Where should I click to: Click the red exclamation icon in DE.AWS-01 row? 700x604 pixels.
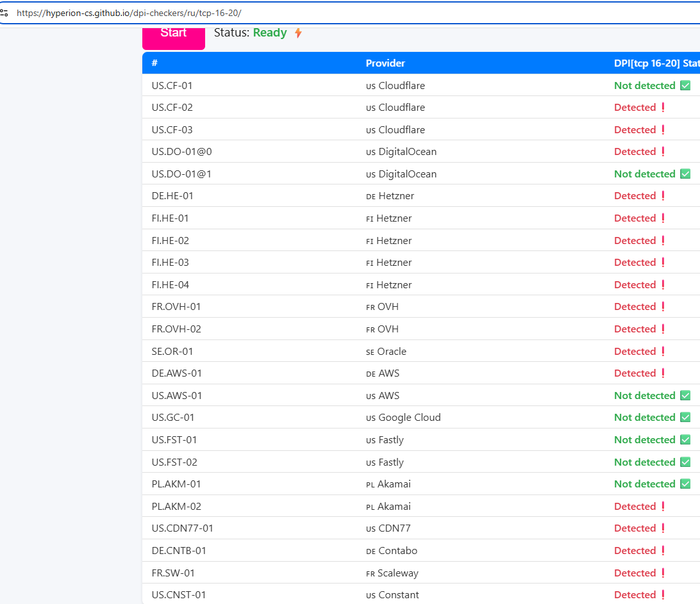click(663, 373)
